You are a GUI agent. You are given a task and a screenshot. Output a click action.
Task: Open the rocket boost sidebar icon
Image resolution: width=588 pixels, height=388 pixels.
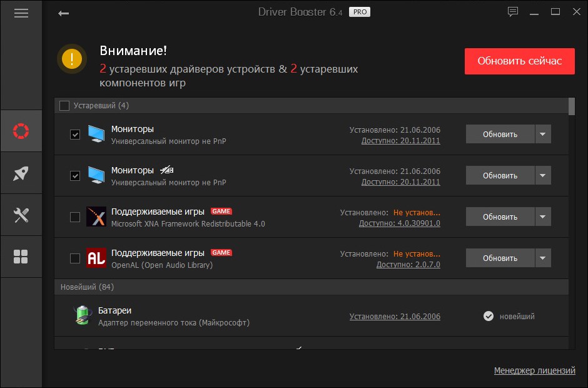pos(21,173)
